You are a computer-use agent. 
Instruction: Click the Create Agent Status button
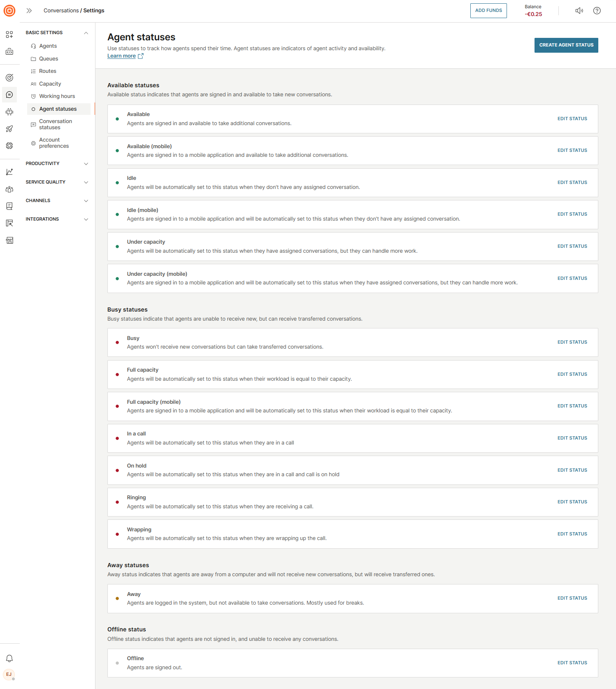(566, 45)
